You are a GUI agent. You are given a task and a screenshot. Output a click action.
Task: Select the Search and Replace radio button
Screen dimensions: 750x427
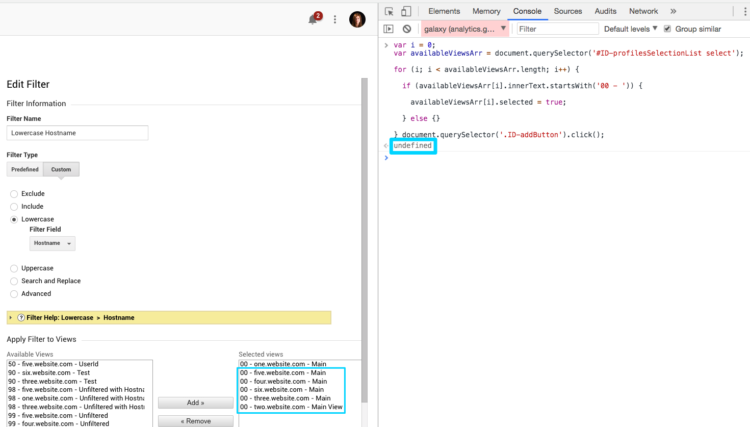pyautogui.click(x=14, y=281)
